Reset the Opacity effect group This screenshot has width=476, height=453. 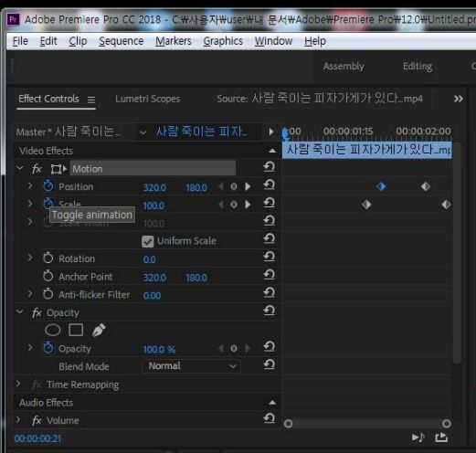(x=270, y=311)
